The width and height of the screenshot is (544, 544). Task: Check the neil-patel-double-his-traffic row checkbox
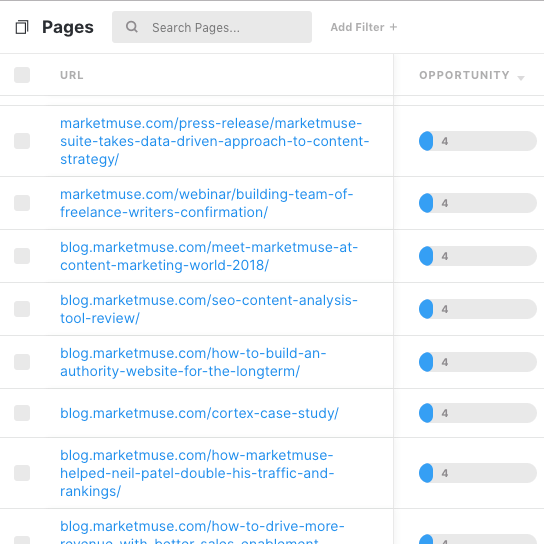tap(22, 473)
